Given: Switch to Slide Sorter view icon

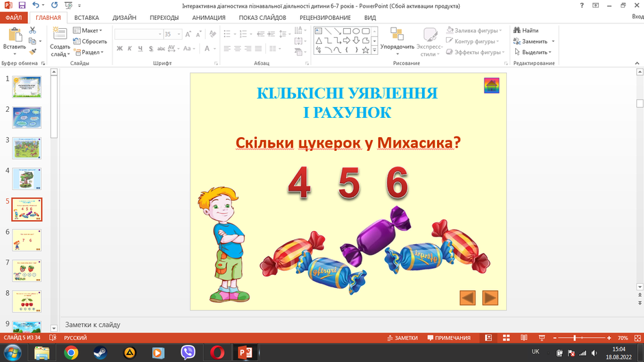Looking at the screenshot, I should click(506, 338).
